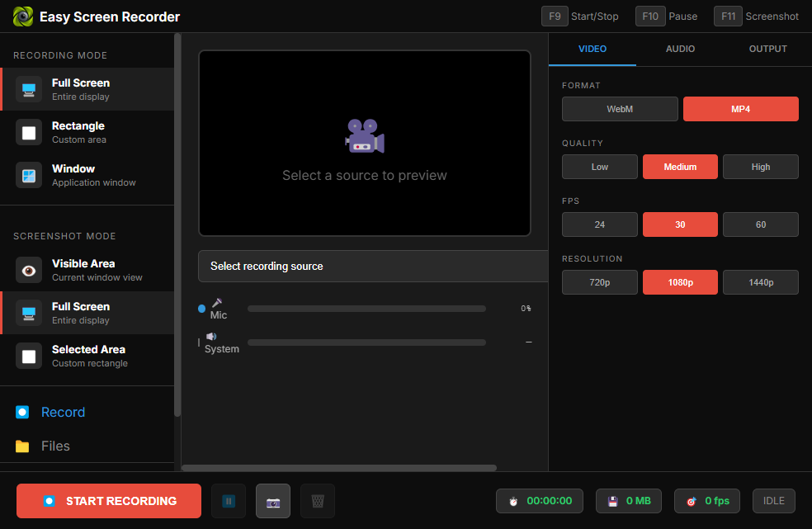812x529 pixels.
Task: Click the floppy disk size icon
Action: click(612, 501)
